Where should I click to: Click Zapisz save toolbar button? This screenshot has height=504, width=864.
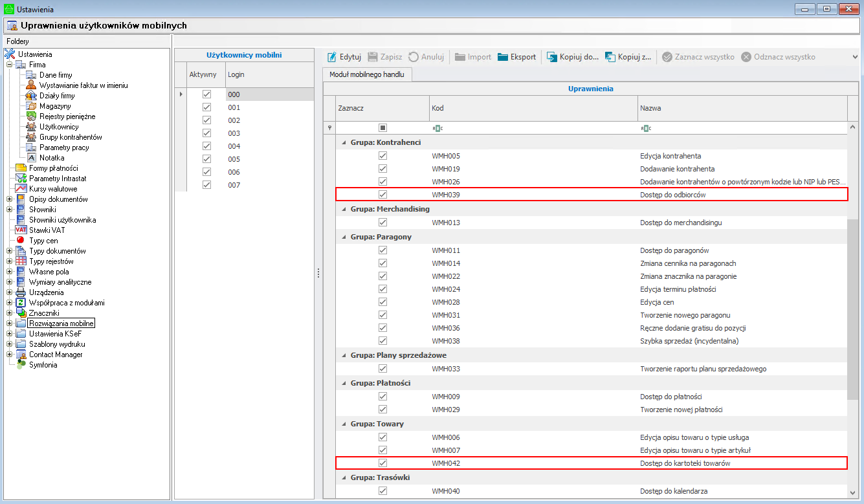[x=385, y=57]
